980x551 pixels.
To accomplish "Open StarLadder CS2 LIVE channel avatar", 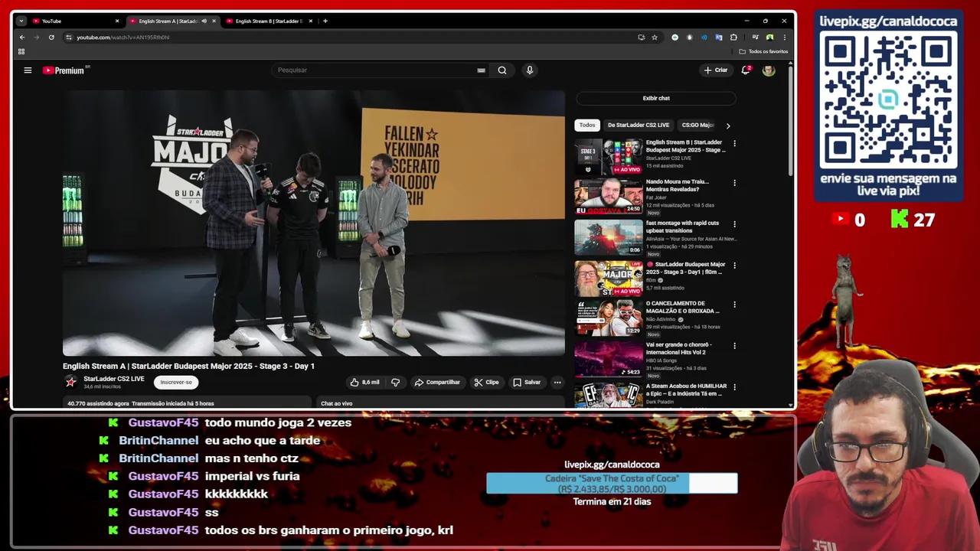I will 71,382.
